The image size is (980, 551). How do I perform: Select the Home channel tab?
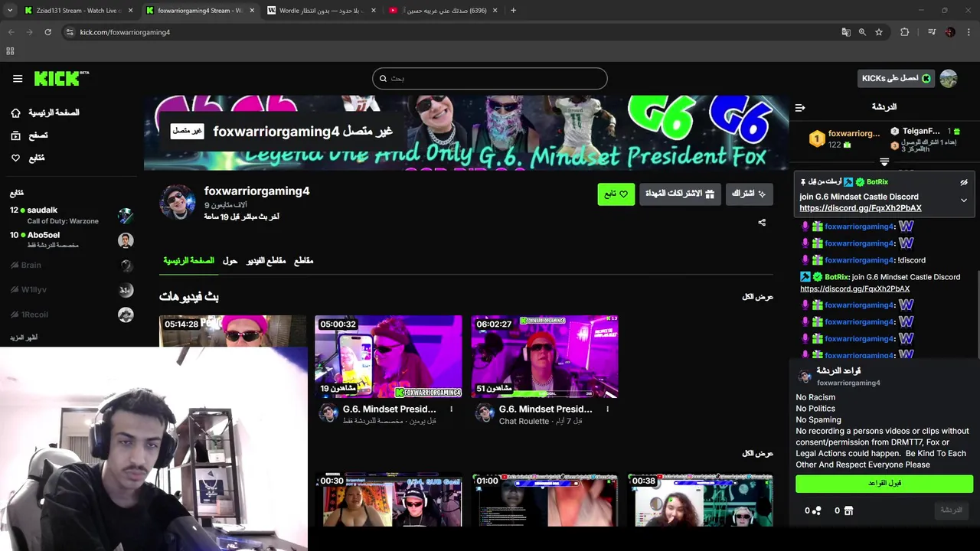[x=188, y=261]
